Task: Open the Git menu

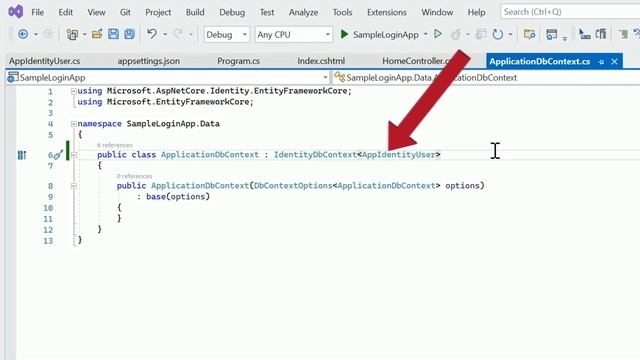Action: pyautogui.click(x=125, y=12)
